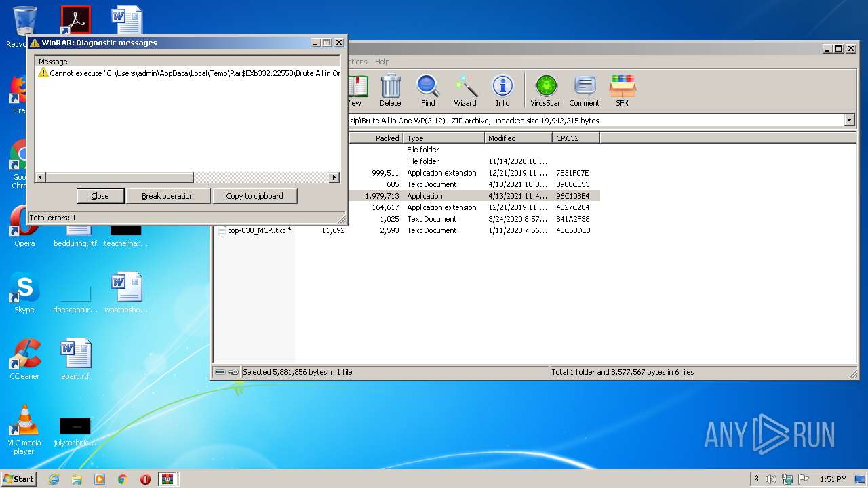The width and height of the screenshot is (868, 488).
Task: Select the top-830_MCR.txt file row
Action: [x=407, y=230]
